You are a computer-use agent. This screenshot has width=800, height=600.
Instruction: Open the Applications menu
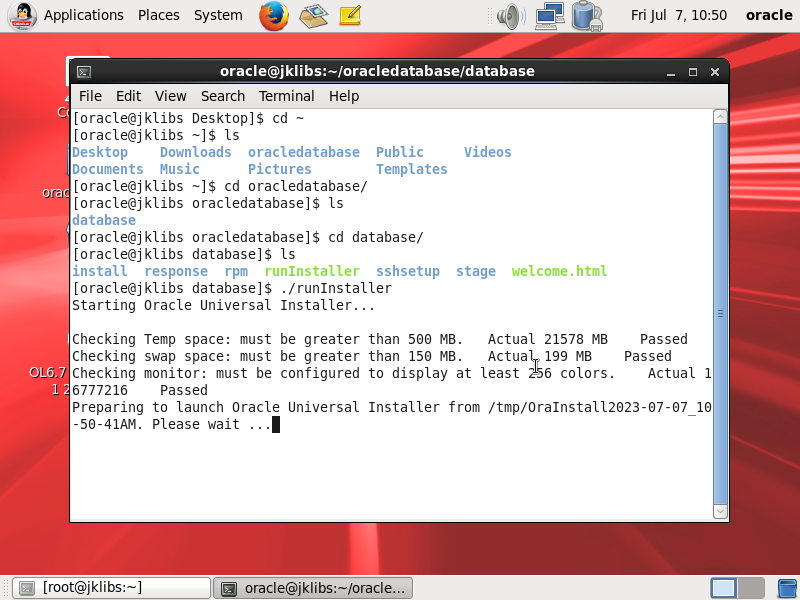[84, 15]
